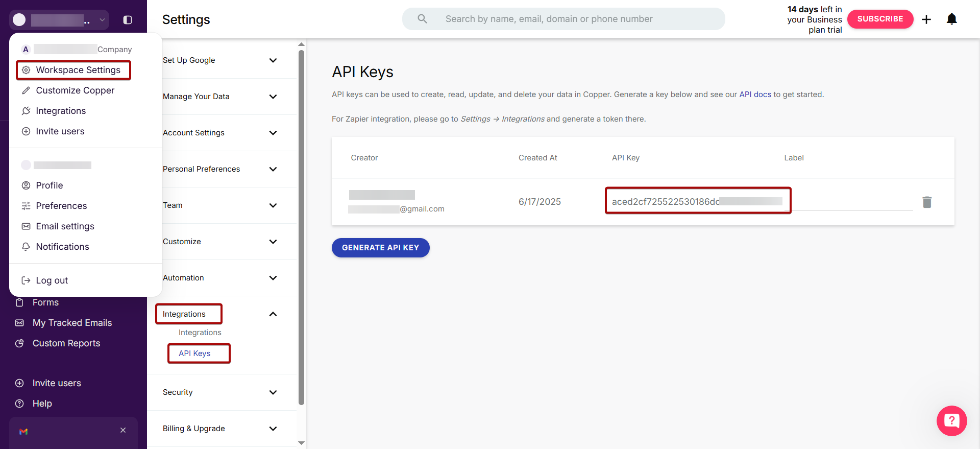Click the plus add-new icon

[926, 19]
